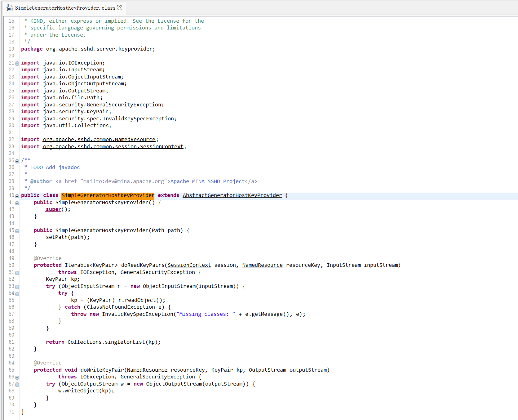
Task: Collapse the doReadKeyPairs fold at line 51
Action: pyautogui.click(x=17, y=273)
